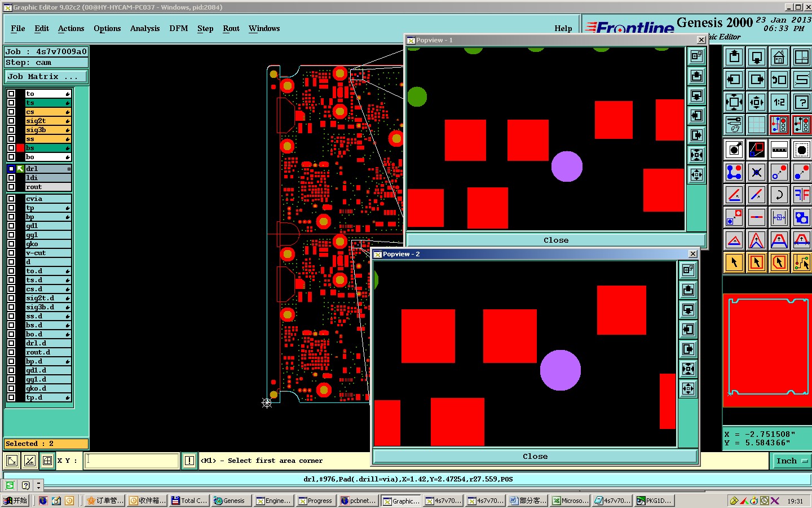Open the DFM menu
This screenshot has height=508, width=812.
[x=179, y=28]
